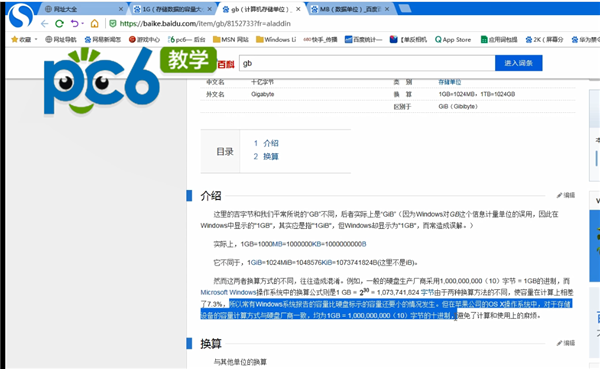Open the 网址导航 bookmark

[61, 39]
